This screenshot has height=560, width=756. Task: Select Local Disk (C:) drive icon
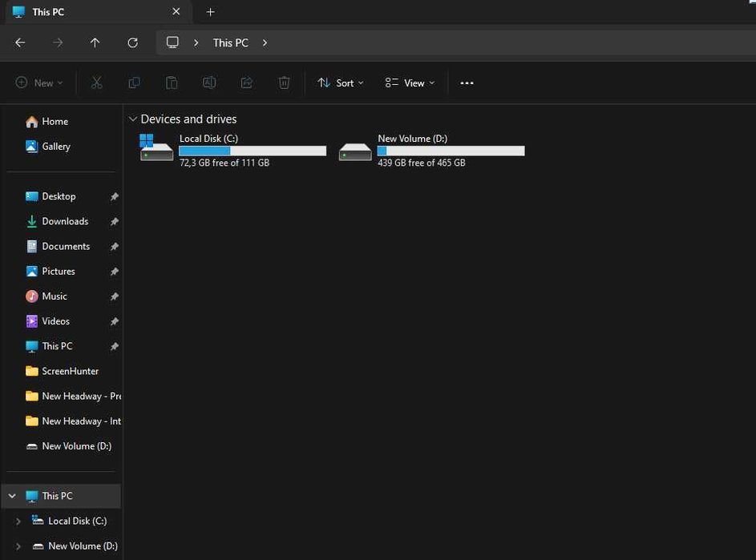click(x=156, y=148)
